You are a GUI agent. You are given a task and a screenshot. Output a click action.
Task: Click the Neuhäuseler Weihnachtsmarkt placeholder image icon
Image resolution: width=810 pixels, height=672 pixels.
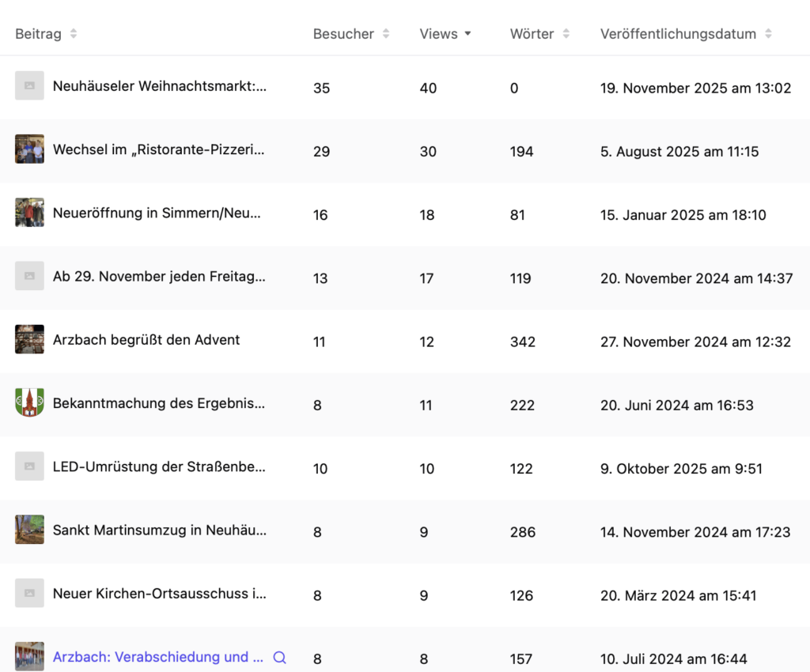pos(29,86)
